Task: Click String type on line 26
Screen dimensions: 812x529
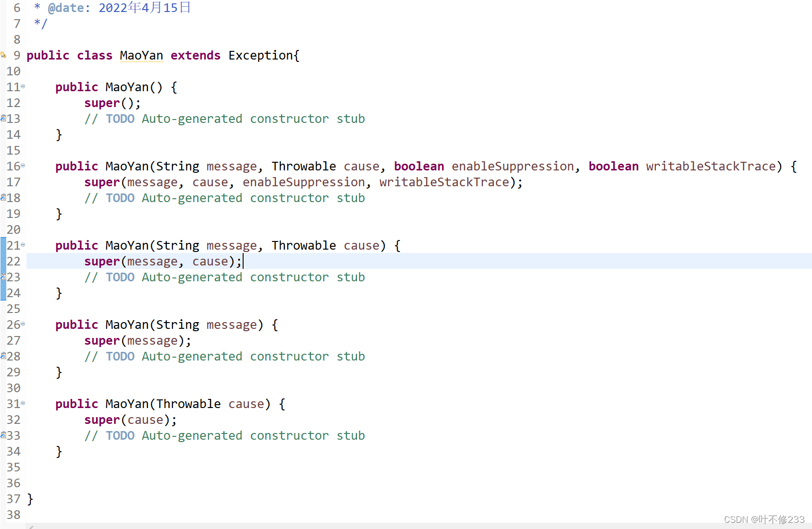Action: coord(177,325)
